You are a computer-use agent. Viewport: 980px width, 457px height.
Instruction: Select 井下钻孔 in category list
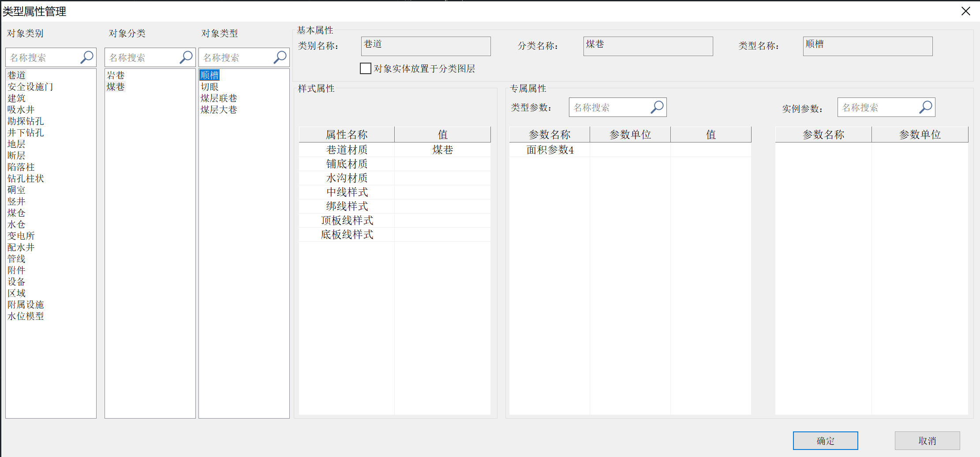pos(26,133)
